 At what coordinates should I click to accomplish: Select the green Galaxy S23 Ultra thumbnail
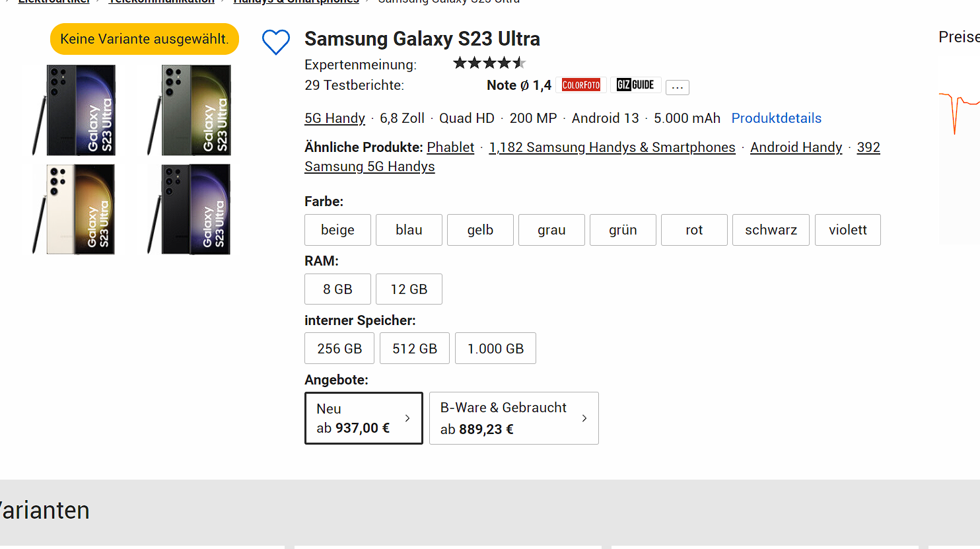pos(190,110)
